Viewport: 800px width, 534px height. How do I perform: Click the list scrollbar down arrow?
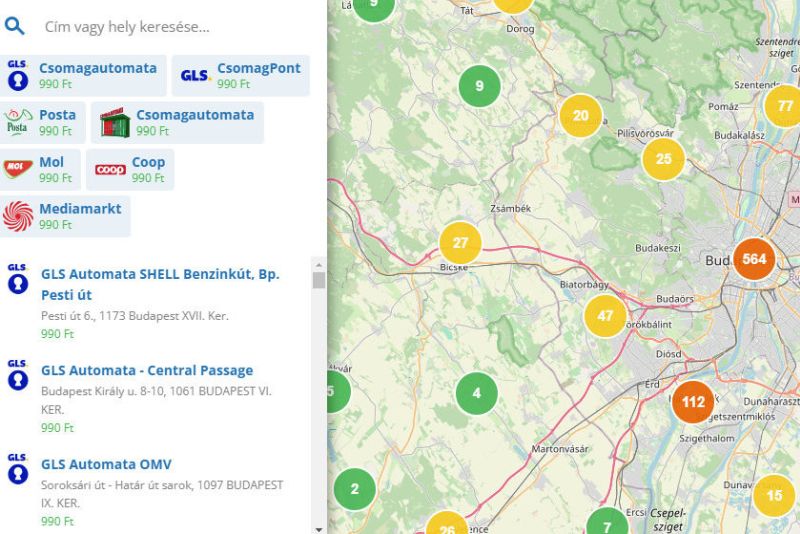[319, 529]
